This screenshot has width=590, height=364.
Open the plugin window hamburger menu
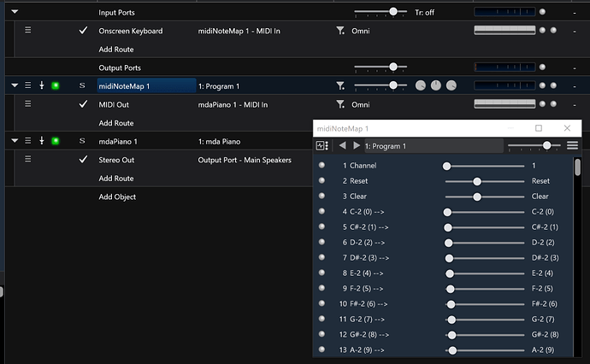click(x=572, y=145)
